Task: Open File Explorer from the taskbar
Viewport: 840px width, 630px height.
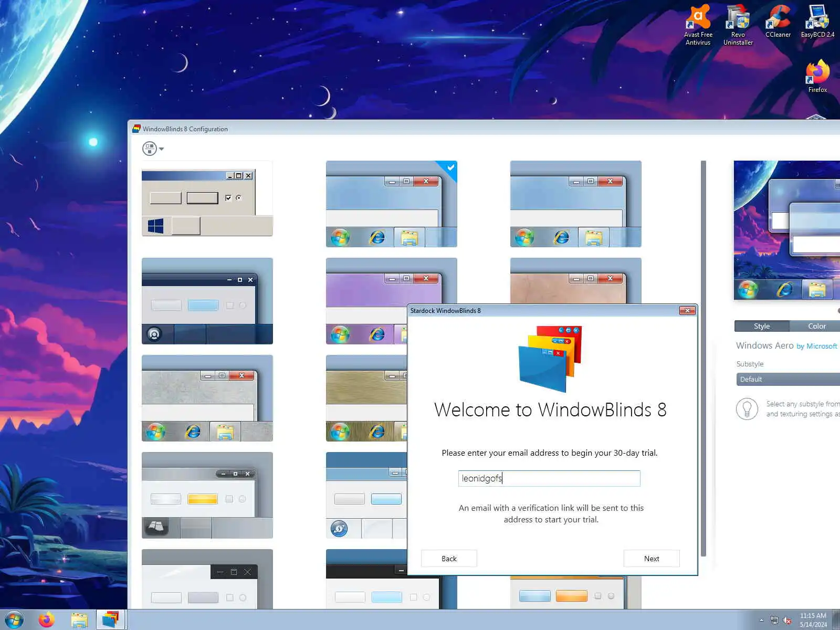Action: click(79, 620)
